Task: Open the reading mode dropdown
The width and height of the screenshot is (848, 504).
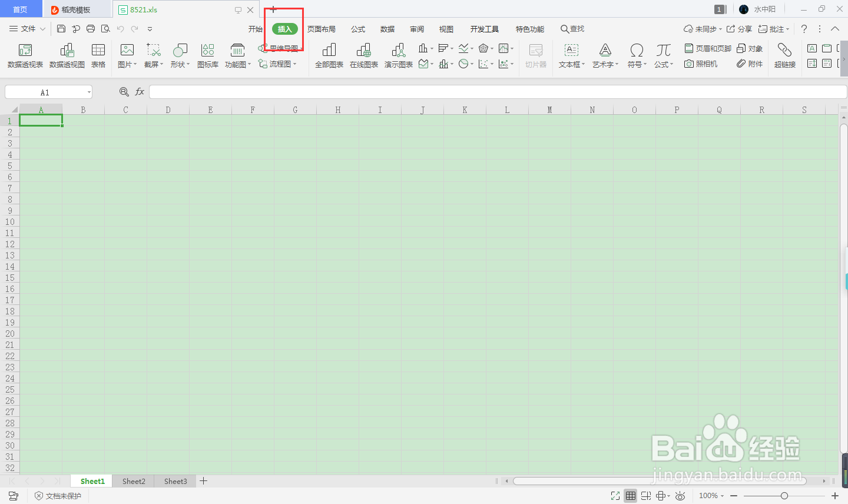Action: click(x=663, y=496)
